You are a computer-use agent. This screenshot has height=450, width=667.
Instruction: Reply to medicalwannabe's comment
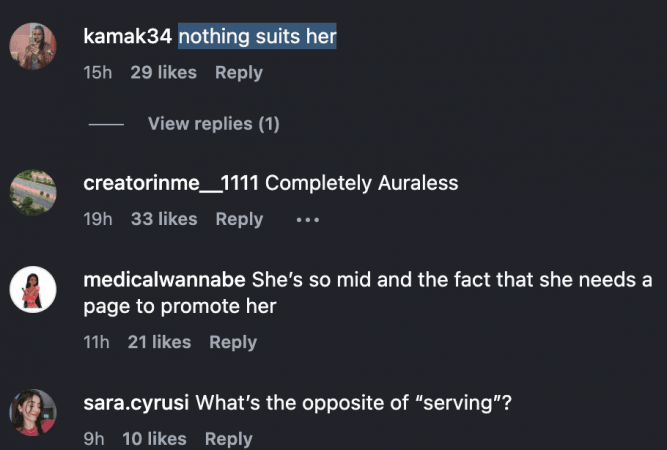pos(233,342)
